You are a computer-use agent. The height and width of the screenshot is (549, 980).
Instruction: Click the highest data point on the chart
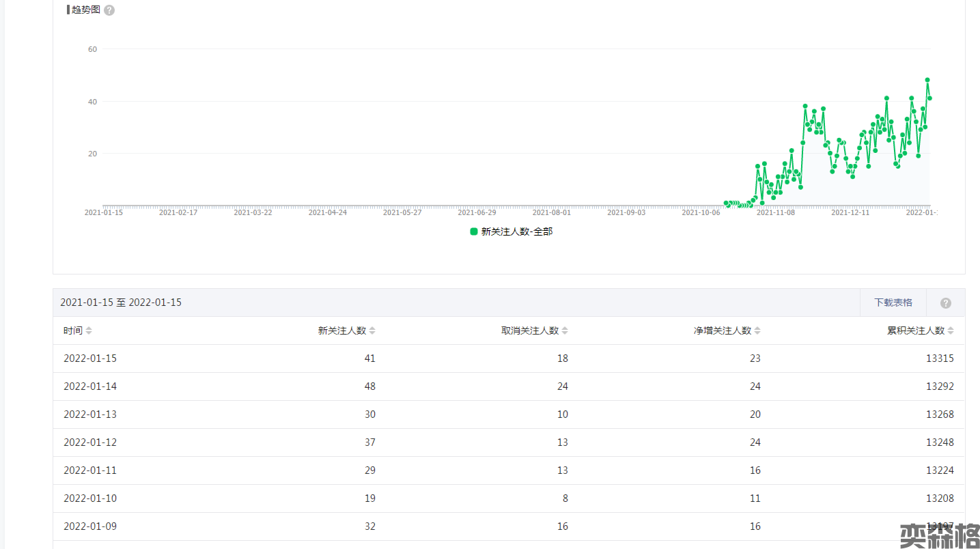tap(927, 80)
